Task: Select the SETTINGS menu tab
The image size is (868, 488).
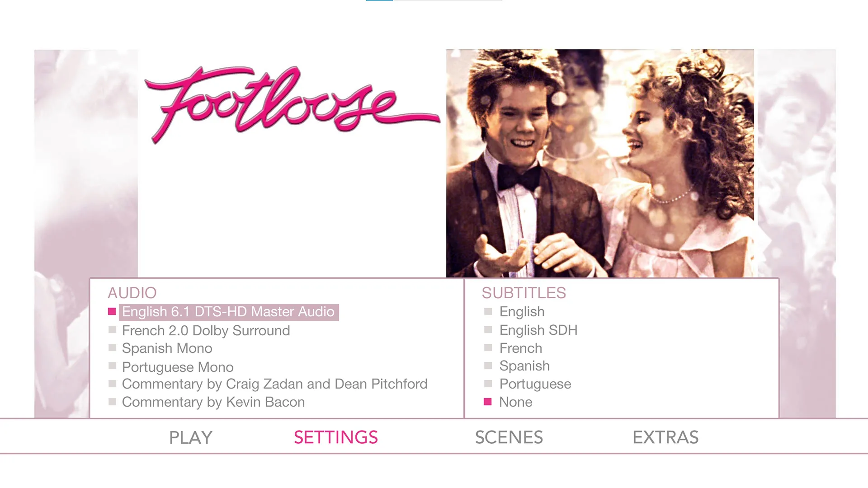Action: (335, 437)
